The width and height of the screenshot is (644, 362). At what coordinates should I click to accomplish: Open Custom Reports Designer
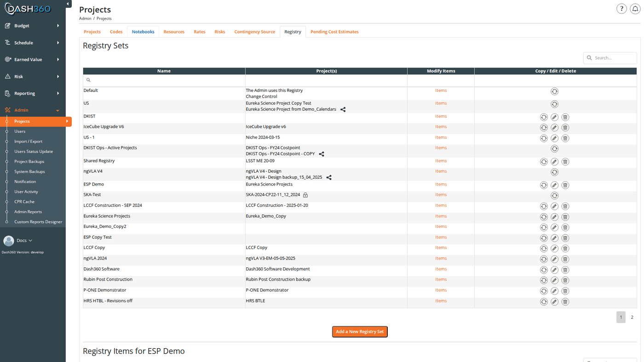[38, 222]
